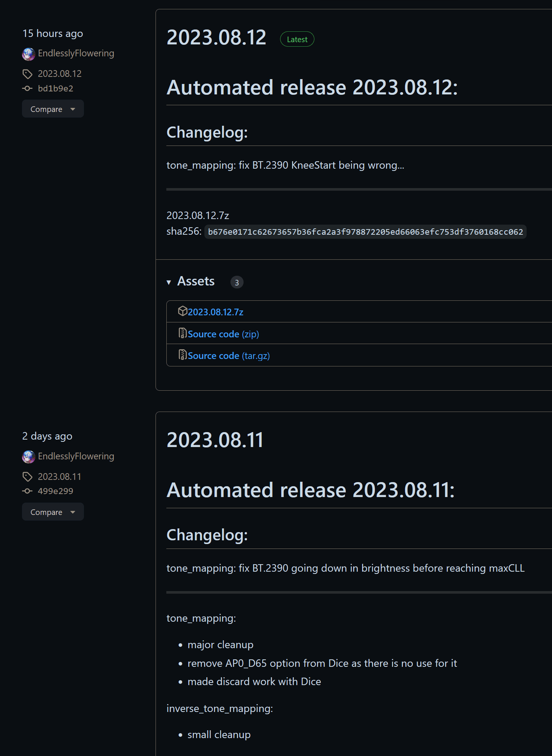Click the commit icon beside bd1b9e2
The height and width of the screenshot is (756, 552).
[27, 88]
